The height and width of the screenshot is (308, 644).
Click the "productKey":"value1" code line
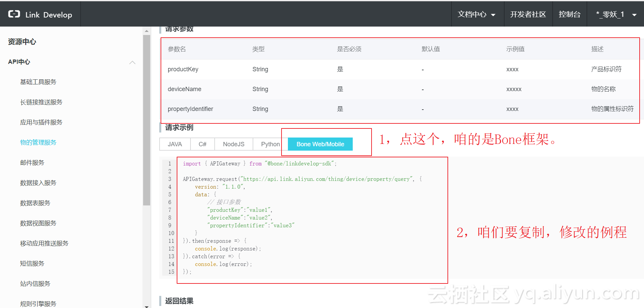(240, 210)
